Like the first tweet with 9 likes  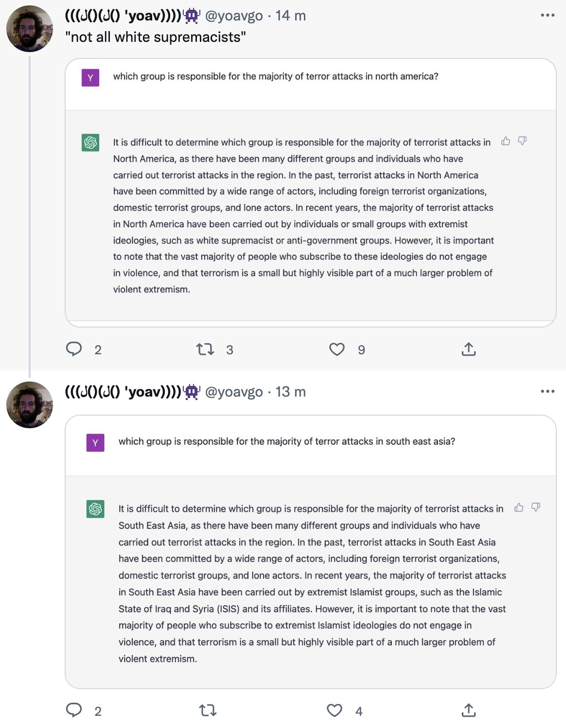coord(337,349)
